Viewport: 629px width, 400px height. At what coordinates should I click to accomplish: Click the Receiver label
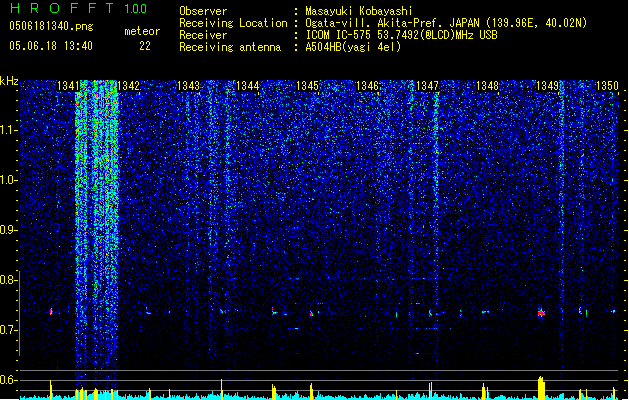pos(203,35)
